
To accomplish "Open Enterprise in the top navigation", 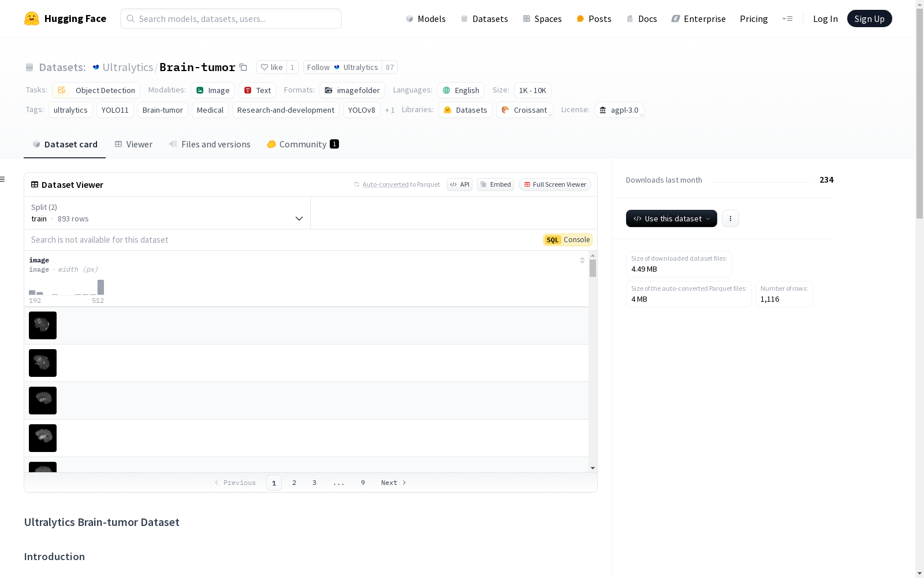I will coord(699,18).
